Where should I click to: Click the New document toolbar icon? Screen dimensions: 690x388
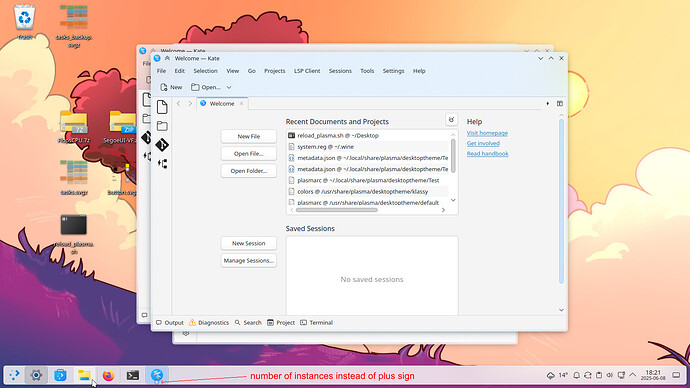coord(171,87)
